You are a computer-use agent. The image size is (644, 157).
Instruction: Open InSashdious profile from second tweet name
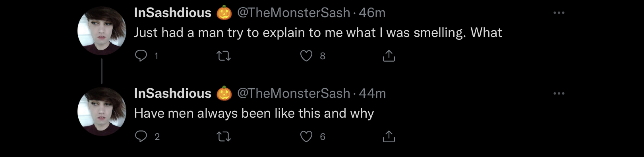[x=173, y=93]
